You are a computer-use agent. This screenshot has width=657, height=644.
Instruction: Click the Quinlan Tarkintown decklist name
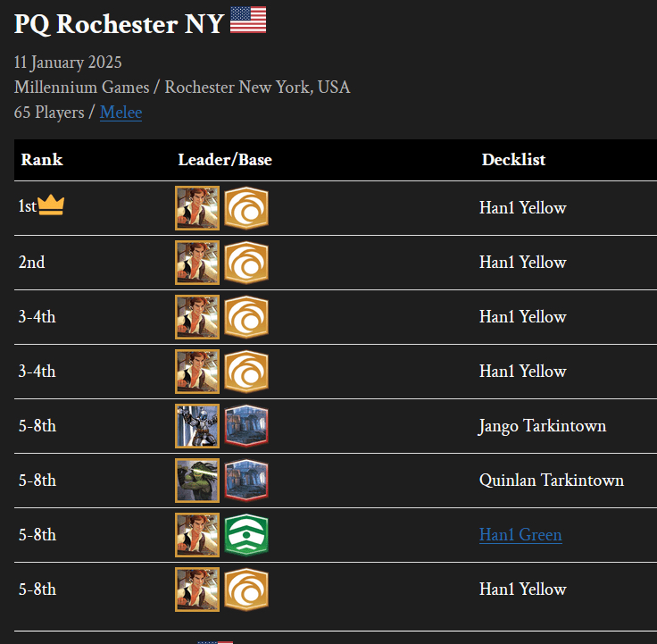(x=551, y=481)
